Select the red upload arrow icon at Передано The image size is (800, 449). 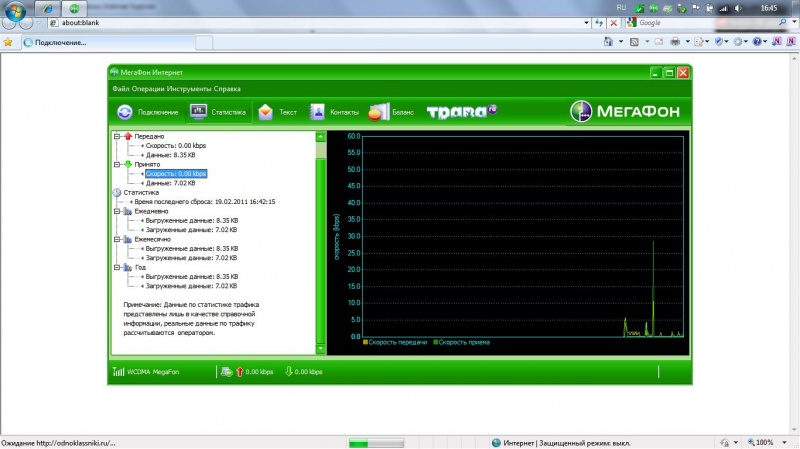128,136
